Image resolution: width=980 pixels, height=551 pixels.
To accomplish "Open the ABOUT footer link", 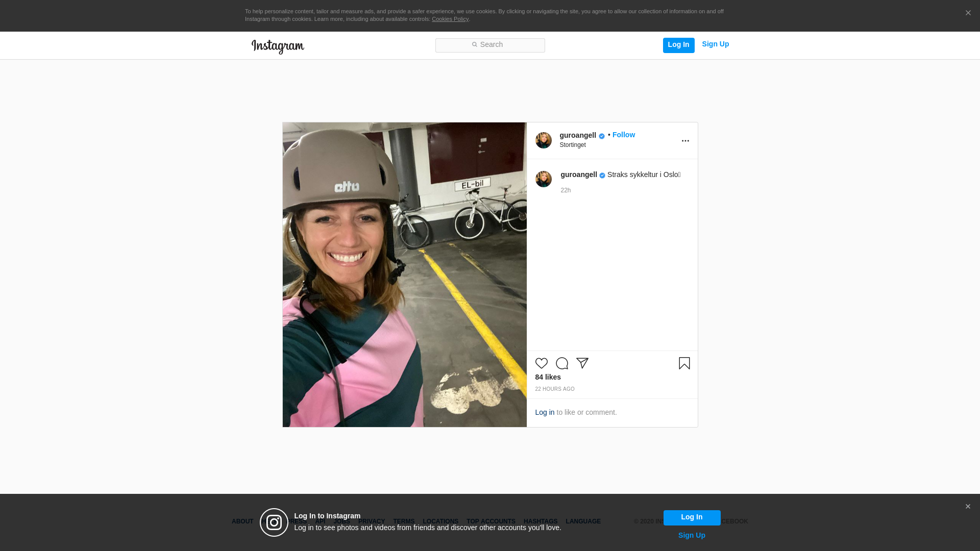I will [242, 521].
